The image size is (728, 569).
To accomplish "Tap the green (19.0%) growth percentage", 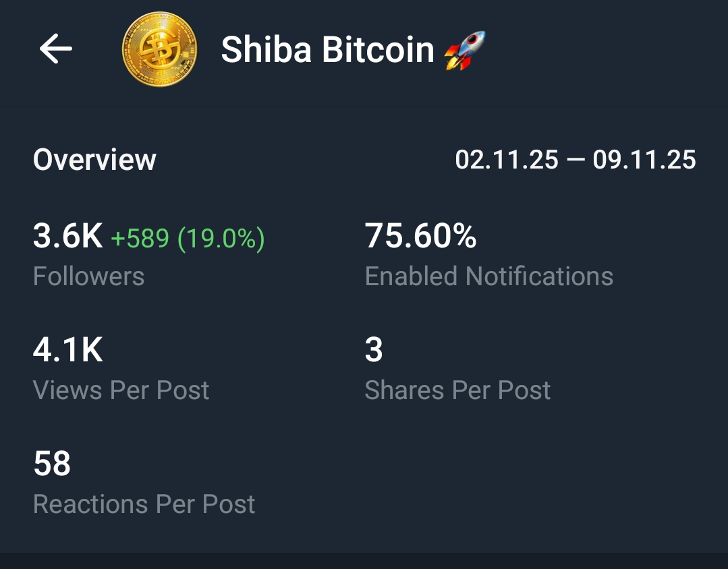I will tap(221, 239).
